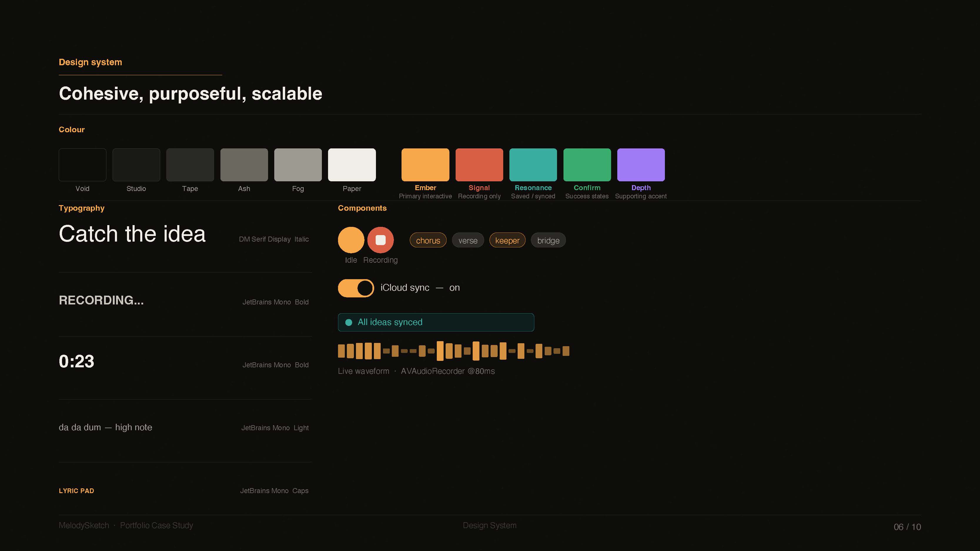
Task: Click the Ash grey swatch
Action: (244, 165)
